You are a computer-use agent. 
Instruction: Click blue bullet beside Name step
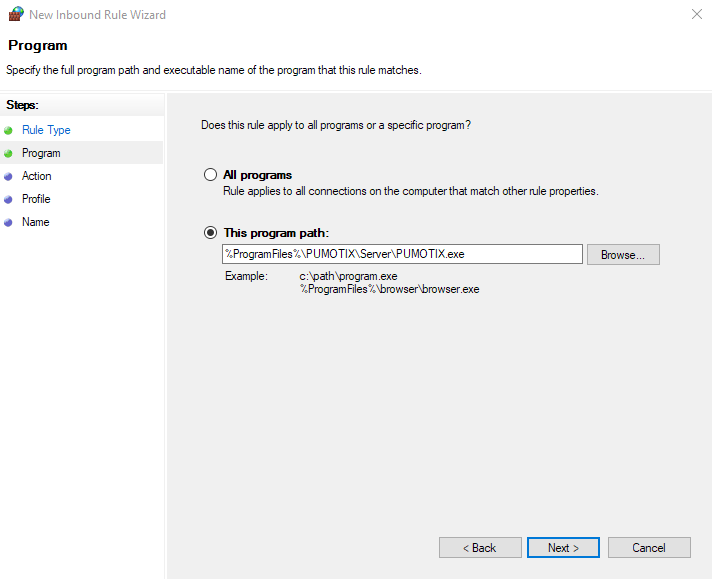[x=8, y=223]
